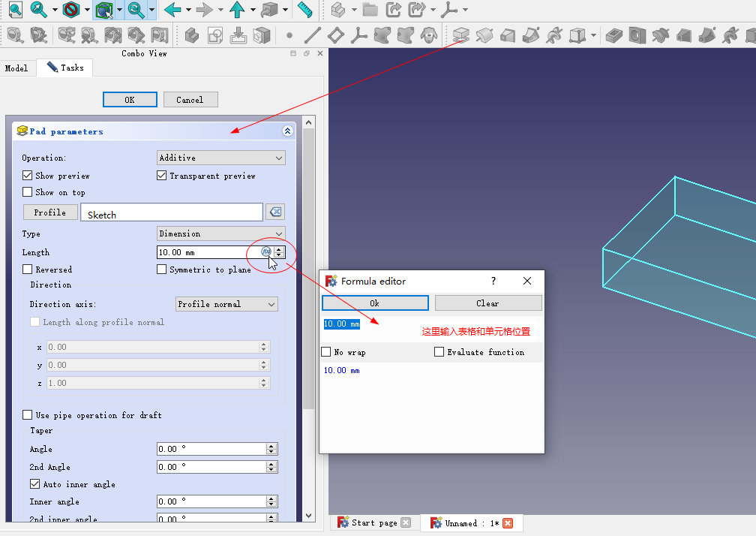Enable the Show on top checkbox
Image resolution: width=756 pixels, height=536 pixels.
click(28, 192)
